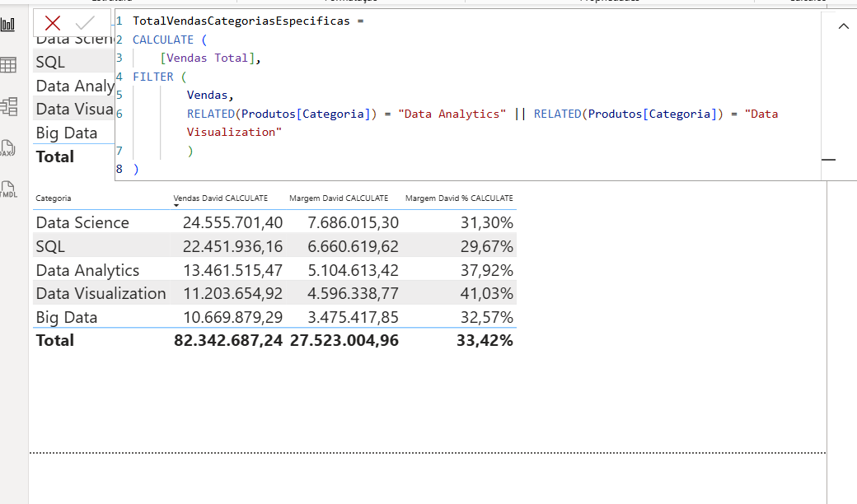Click the FILTER keyword in the formula
The width and height of the screenshot is (857, 504).
153,77
